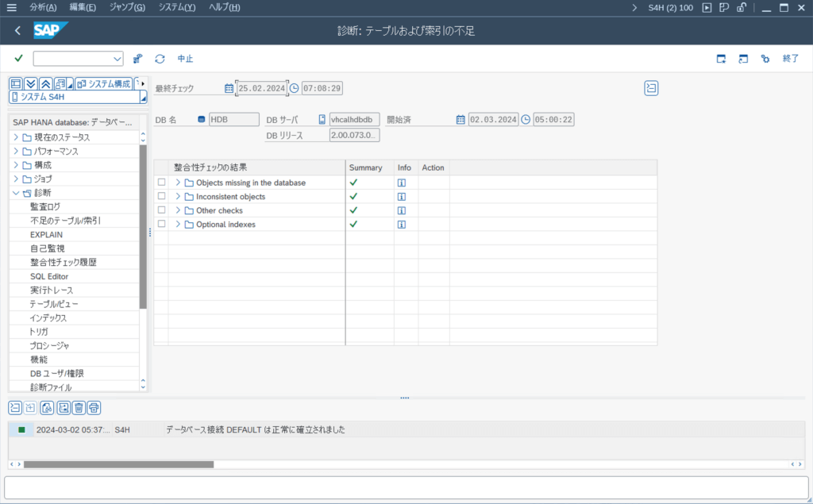Check the checkbox for Objects missing in the database
Image resolution: width=813 pixels, height=504 pixels.
pos(162,183)
